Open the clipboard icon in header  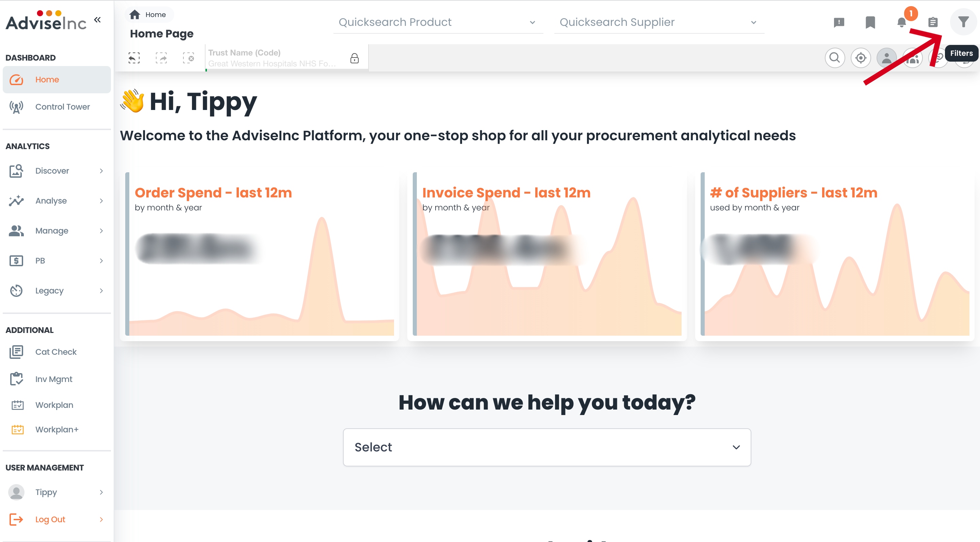[x=933, y=22]
